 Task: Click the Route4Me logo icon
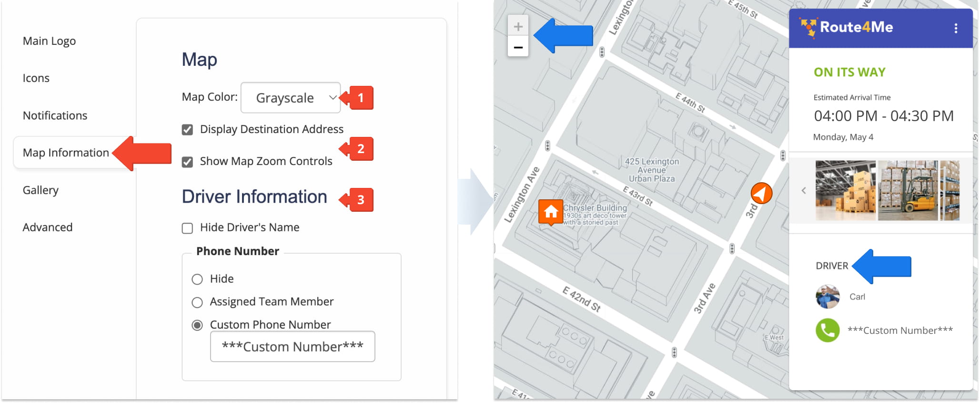pyautogui.click(x=808, y=27)
